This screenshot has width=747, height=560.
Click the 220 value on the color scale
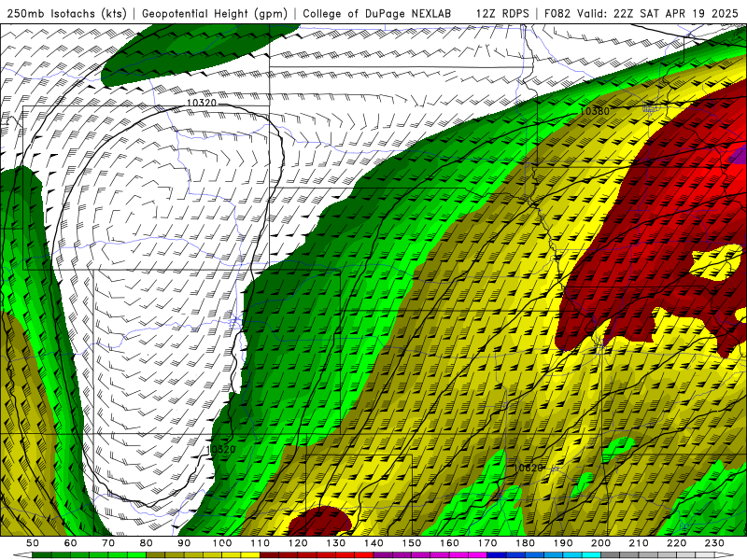coord(676,543)
